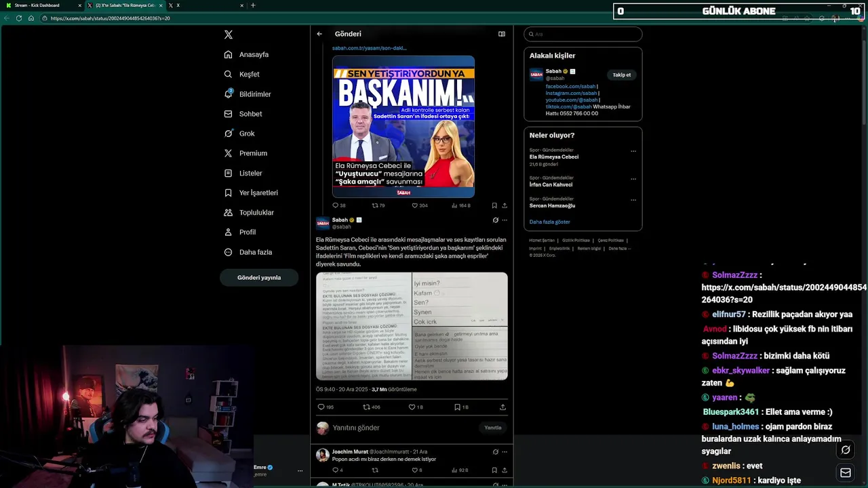Open Sohbet messages
The image size is (868, 488).
[243, 114]
